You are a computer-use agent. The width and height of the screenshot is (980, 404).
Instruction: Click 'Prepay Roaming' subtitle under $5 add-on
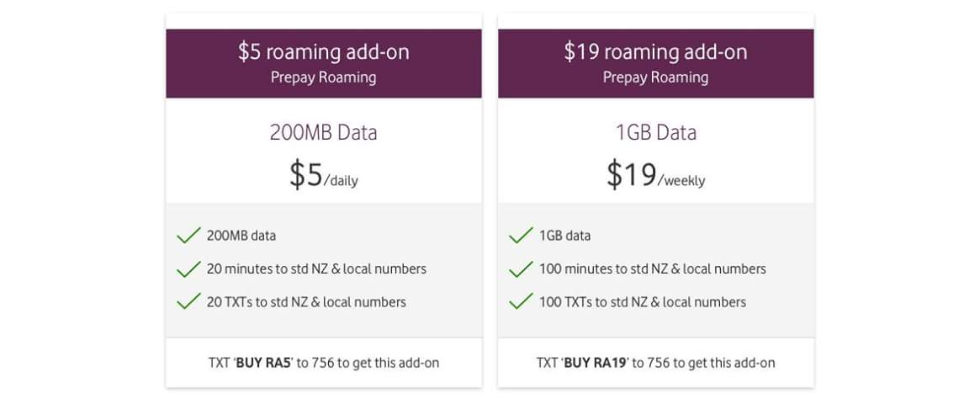click(323, 77)
